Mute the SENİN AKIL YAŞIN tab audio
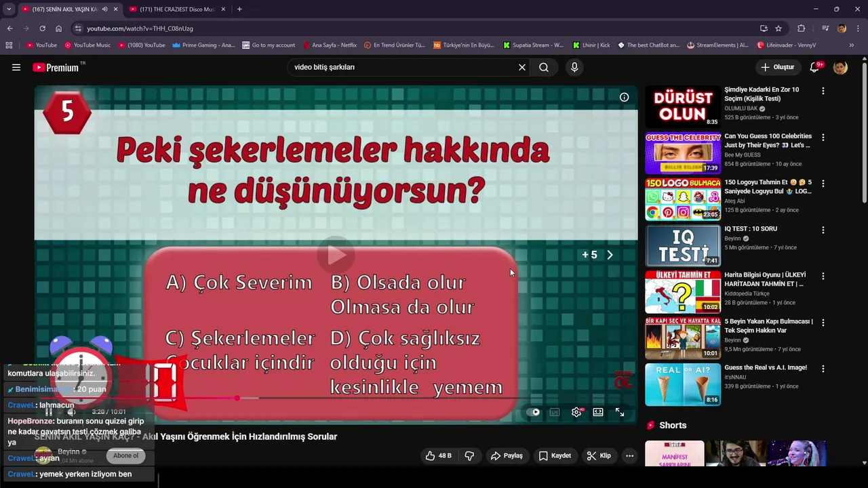 click(x=104, y=9)
